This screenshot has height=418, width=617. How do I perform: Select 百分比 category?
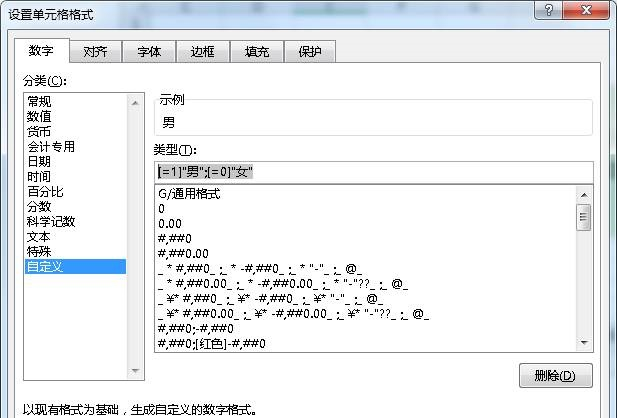[75, 192]
